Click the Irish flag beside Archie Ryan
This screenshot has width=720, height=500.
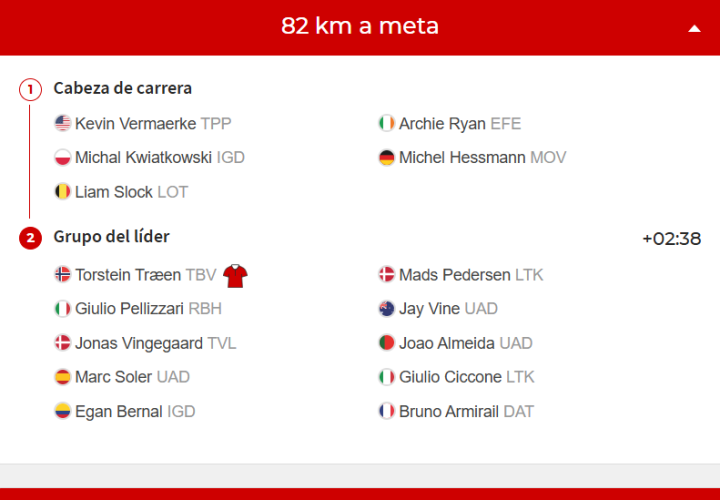[x=387, y=124]
